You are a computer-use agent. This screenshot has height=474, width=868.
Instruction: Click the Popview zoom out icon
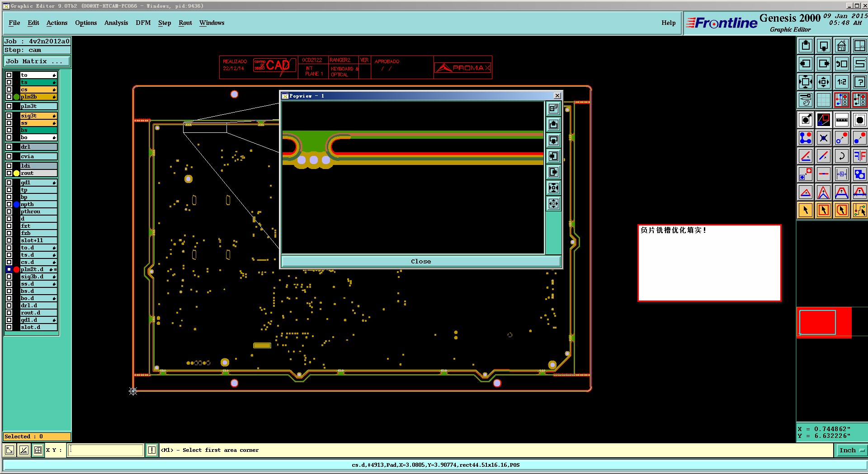click(x=553, y=203)
